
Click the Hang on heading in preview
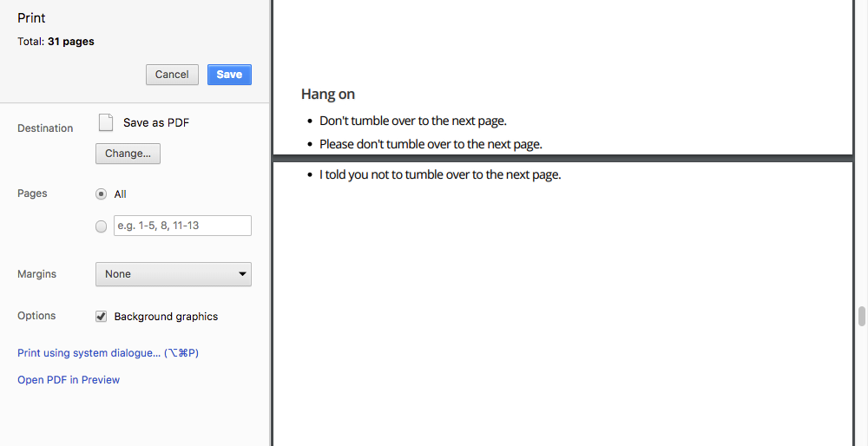pos(328,94)
